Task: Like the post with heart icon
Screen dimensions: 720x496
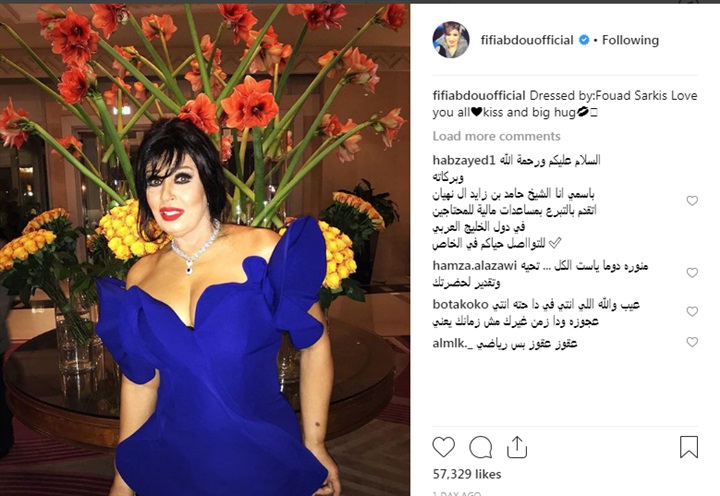Action: click(444, 447)
